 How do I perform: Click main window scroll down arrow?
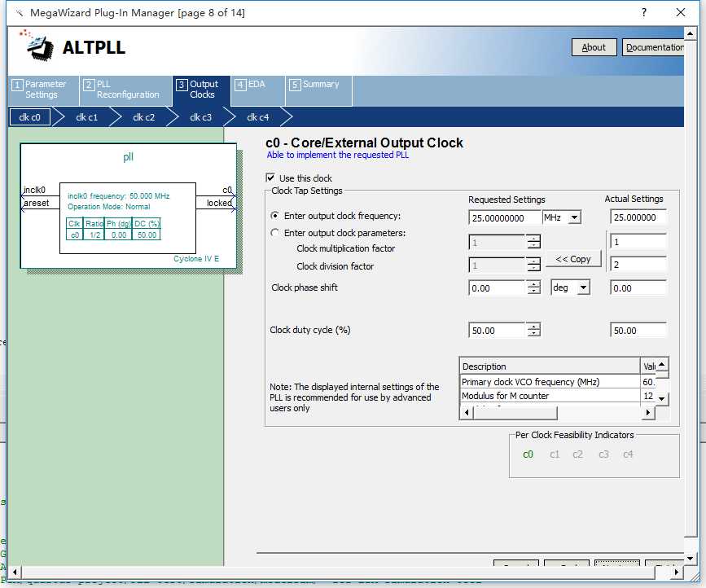(x=691, y=559)
